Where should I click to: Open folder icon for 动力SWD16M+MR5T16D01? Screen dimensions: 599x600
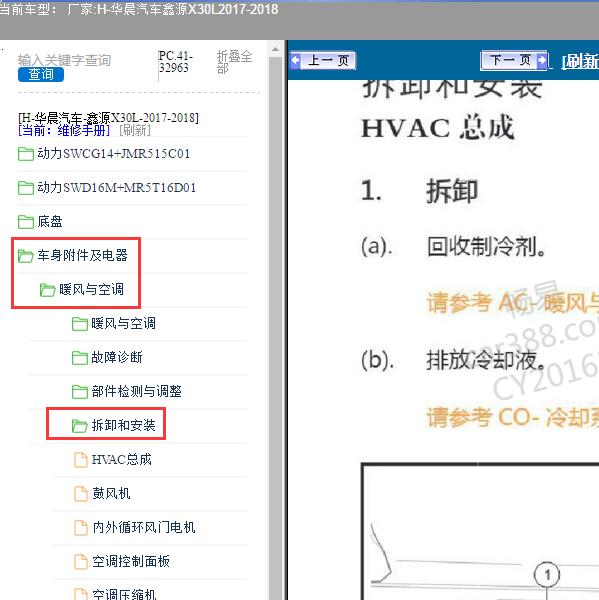coord(26,188)
